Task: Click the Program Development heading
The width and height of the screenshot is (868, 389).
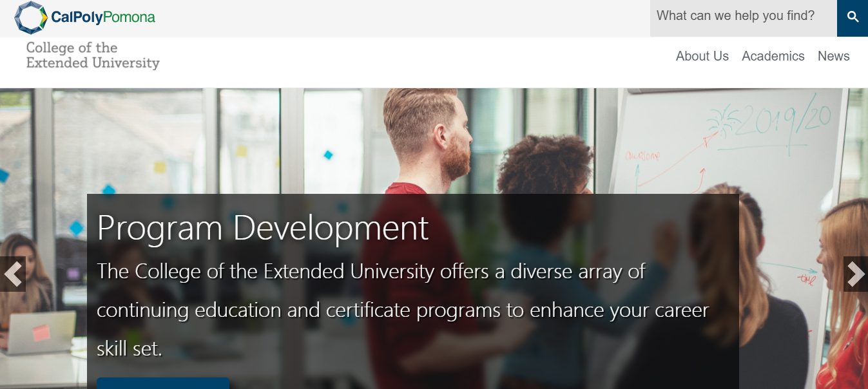Action: pos(263,227)
